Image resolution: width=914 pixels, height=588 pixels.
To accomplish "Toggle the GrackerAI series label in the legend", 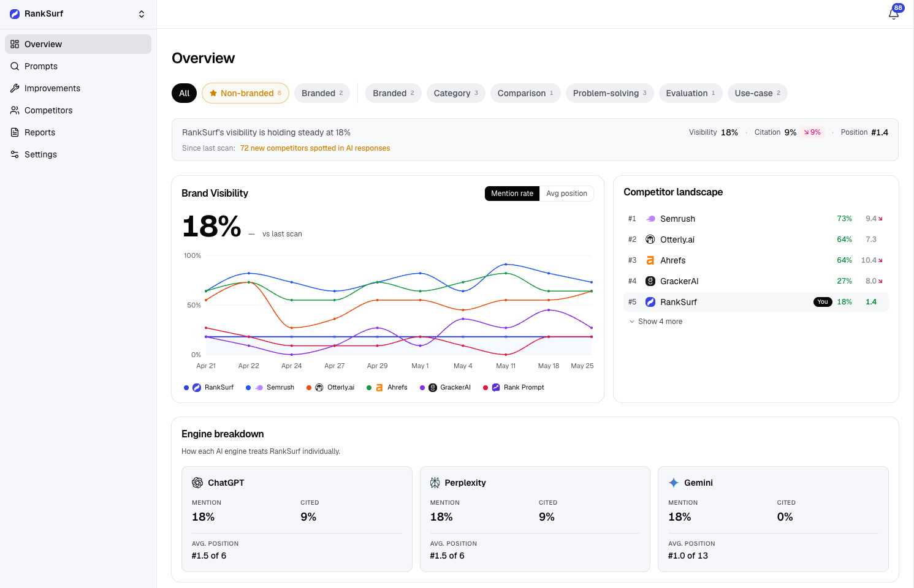I will pos(455,388).
